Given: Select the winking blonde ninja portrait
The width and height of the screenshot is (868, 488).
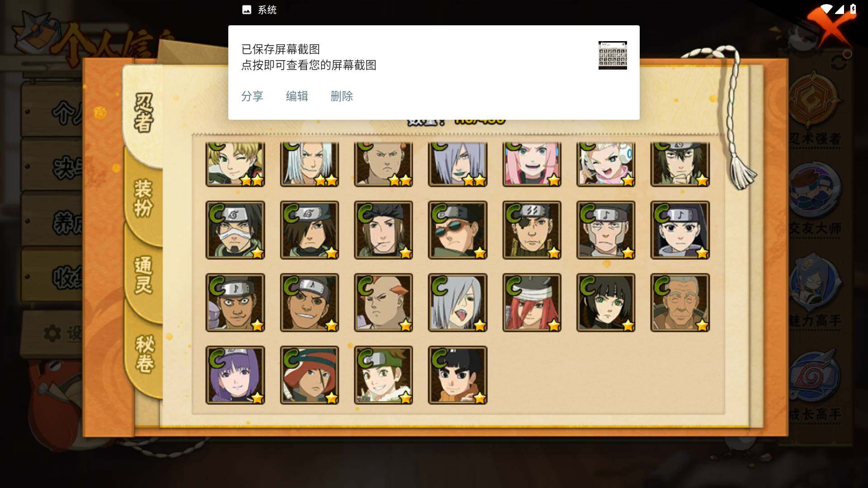Looking at the screenshot, I should 235,164.
